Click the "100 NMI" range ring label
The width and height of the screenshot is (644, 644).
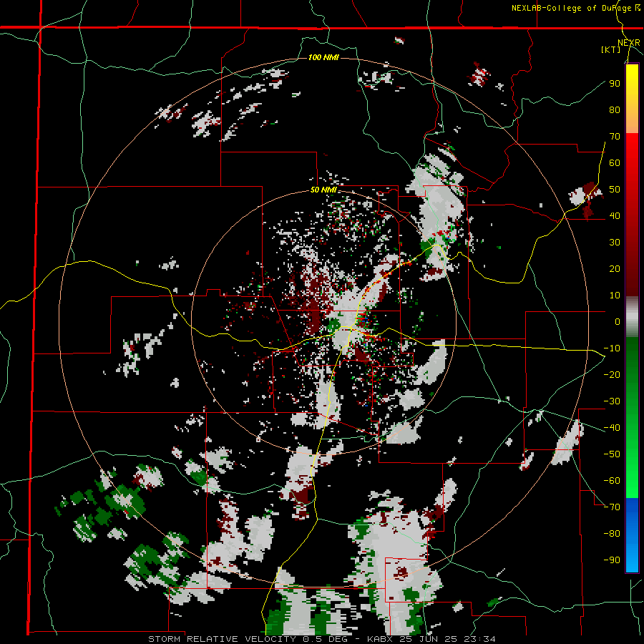tap(323, 57)
